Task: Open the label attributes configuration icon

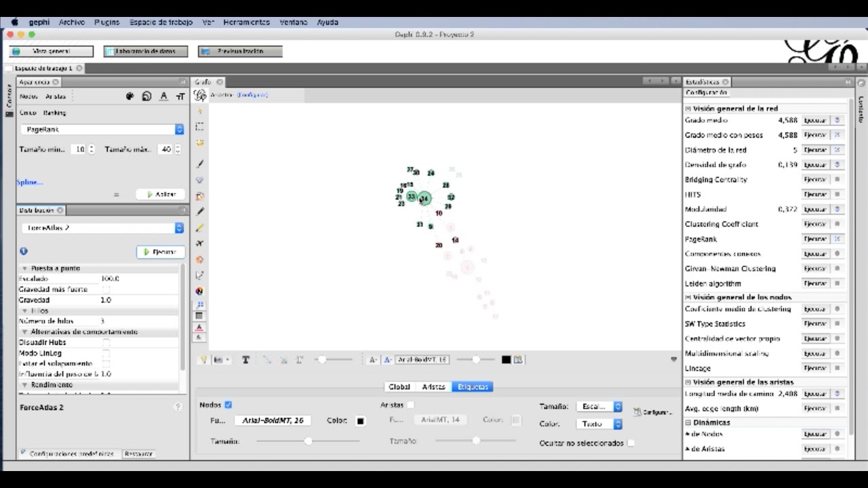Action: (518, 360)
